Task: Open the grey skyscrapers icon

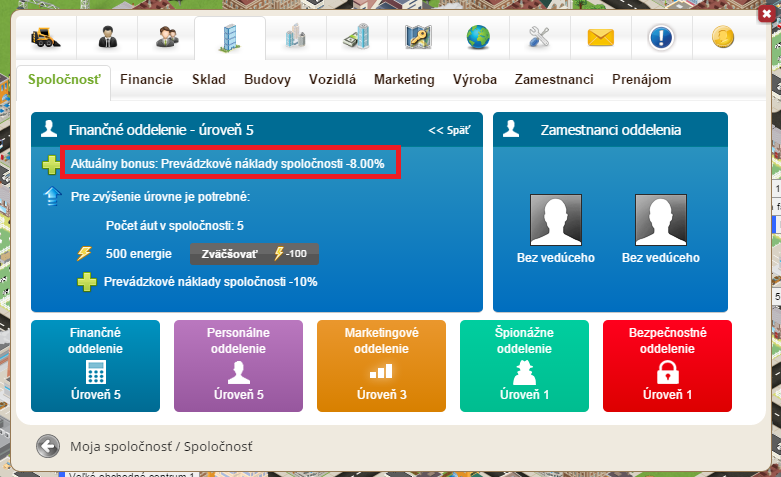Action: [x=295, y=36]
